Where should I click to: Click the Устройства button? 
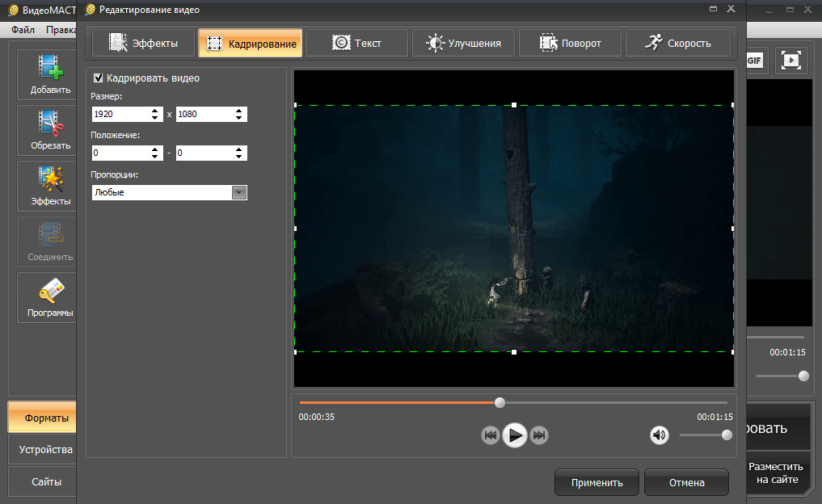(43, 450)
